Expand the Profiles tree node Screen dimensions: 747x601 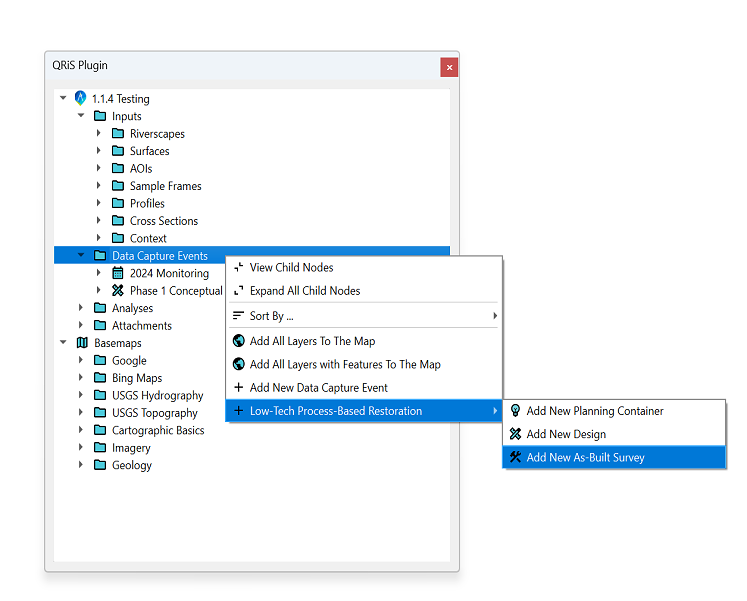pos(99,203)
